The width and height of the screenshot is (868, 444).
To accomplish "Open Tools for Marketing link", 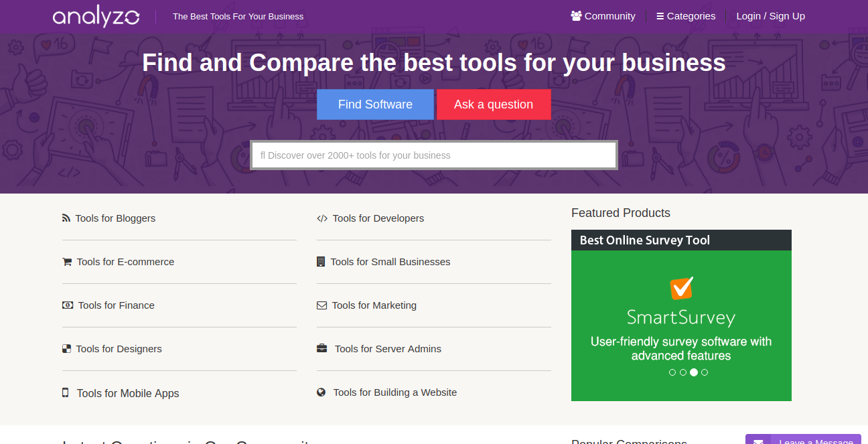I will coord(374,305).
